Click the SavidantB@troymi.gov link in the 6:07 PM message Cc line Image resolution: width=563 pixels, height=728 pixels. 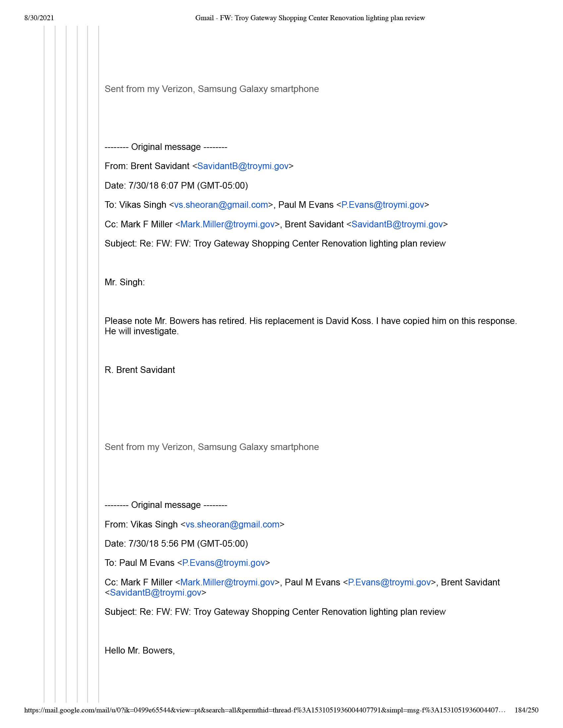(x=397, y=224)
